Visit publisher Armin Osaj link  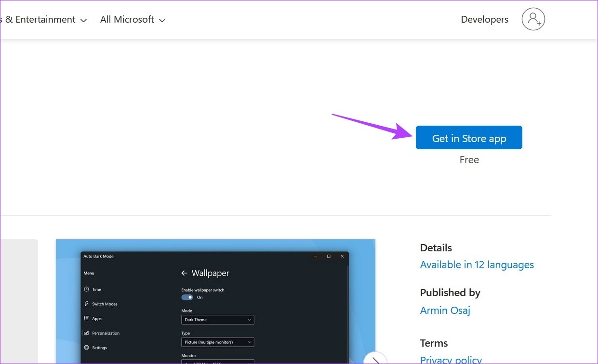[x=445, y=311]
